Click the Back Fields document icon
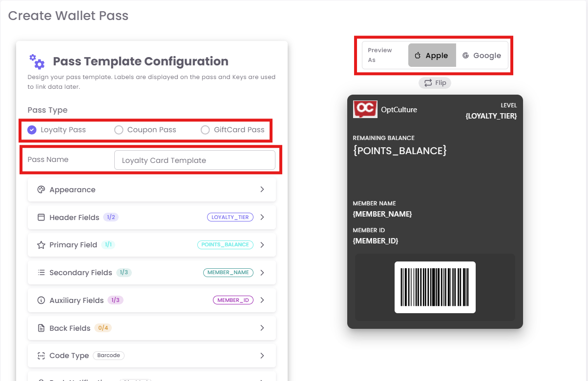588x381 pixels. tap(41, 328)
